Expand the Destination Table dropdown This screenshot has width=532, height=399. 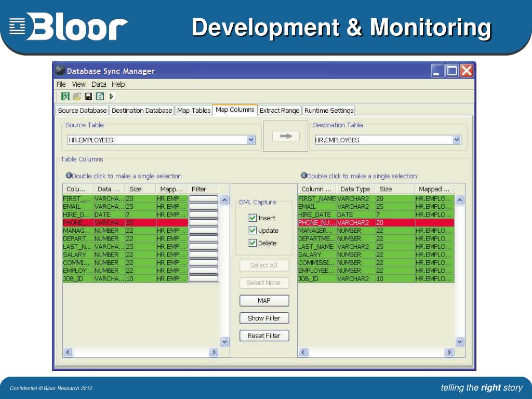pos(457,140)
